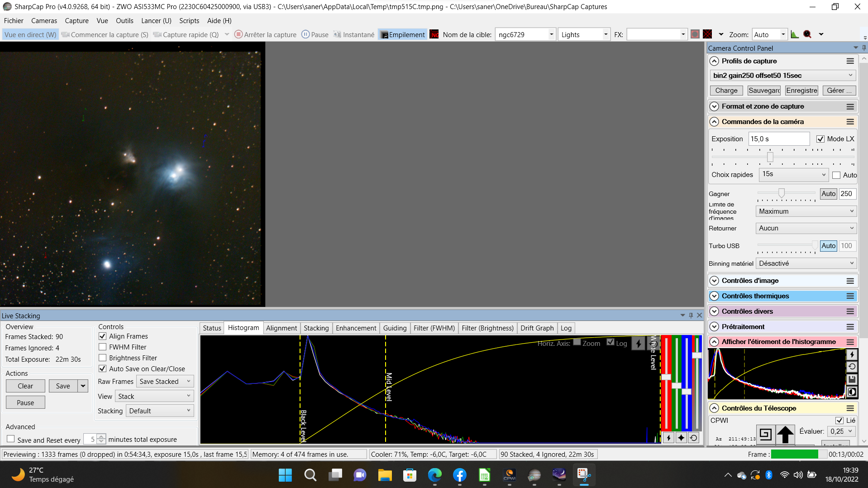Click the Empilement live stacking toolbar button
The image size is (868, 488).
[x=403, y=34]
